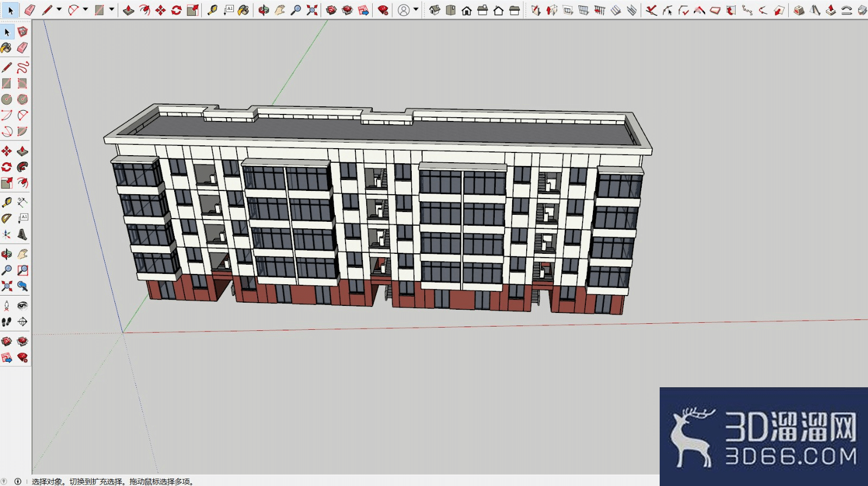Select the Dimension tool in left palette

click(x=22, y=202)
